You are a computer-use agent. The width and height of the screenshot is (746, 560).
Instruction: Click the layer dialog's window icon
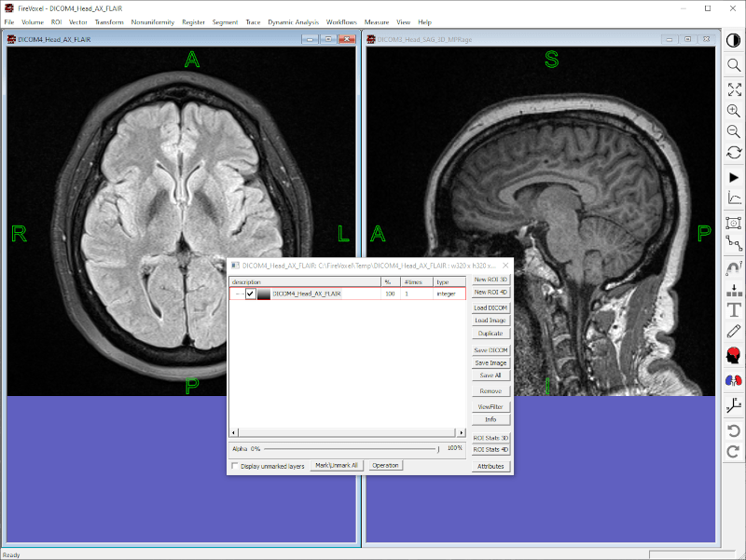(235, 266)
